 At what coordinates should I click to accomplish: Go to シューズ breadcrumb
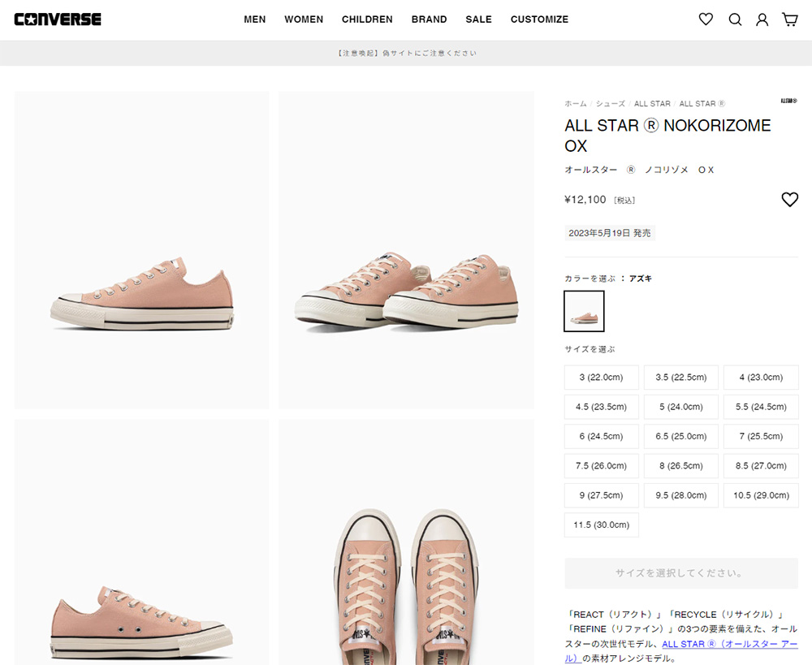(610, 104)
